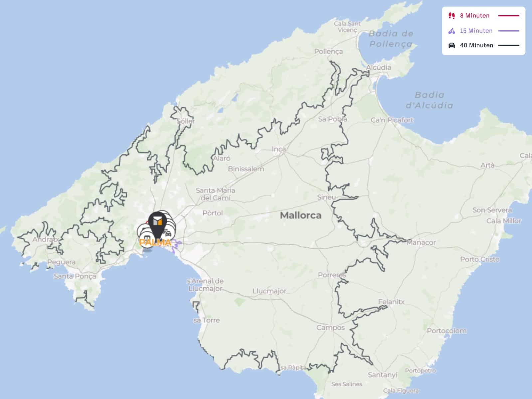Click the Alcúdia town label
This screenshot has width=532, height=399.
(379, 67)
